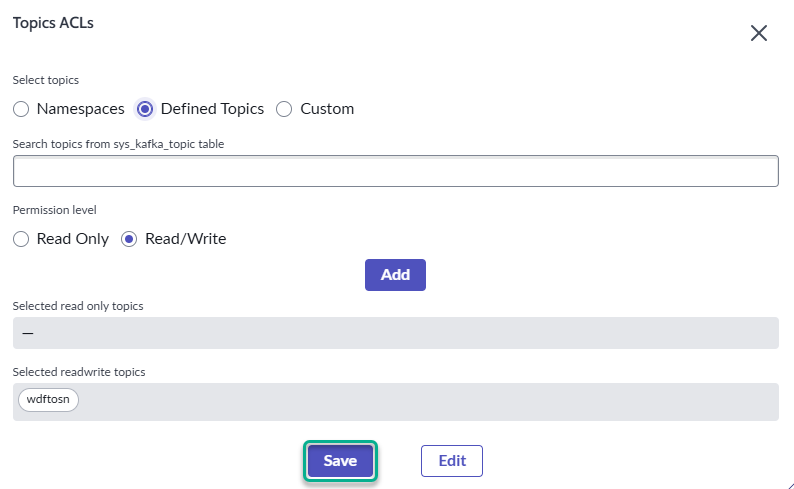The image size is (794, 489).
Task: Click the 'Permission level' label
Action: 54,211
